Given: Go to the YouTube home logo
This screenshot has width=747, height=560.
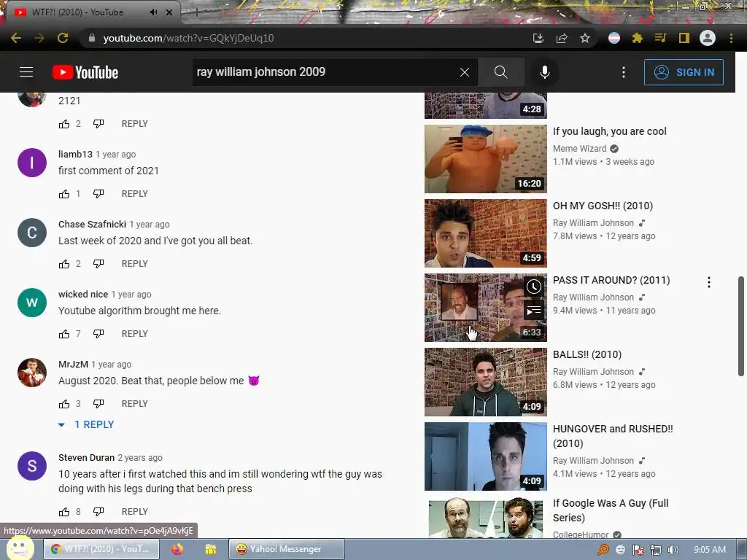Looking at the screenshot, I should (85, 72).
